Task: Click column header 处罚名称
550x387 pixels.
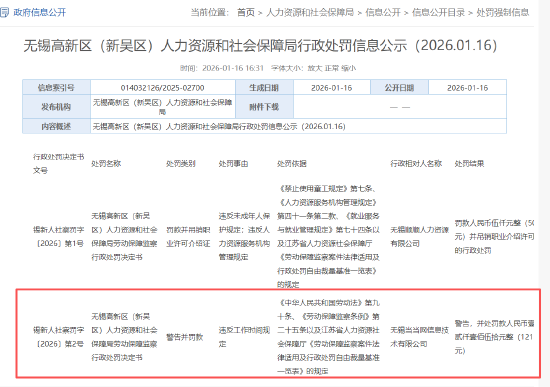Action: (106, 164)
